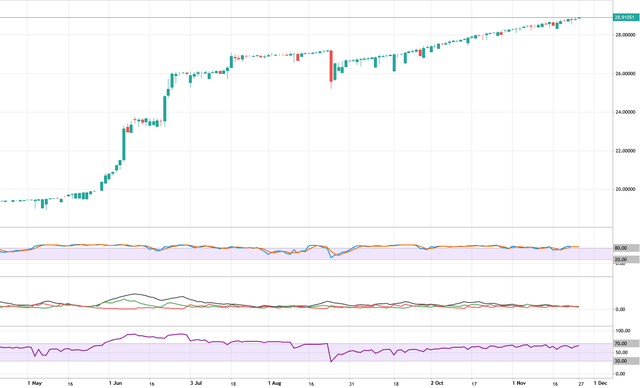Click the 70.00 RSI level label
This screenshot has height=388, width=640.
coord(626,344)
